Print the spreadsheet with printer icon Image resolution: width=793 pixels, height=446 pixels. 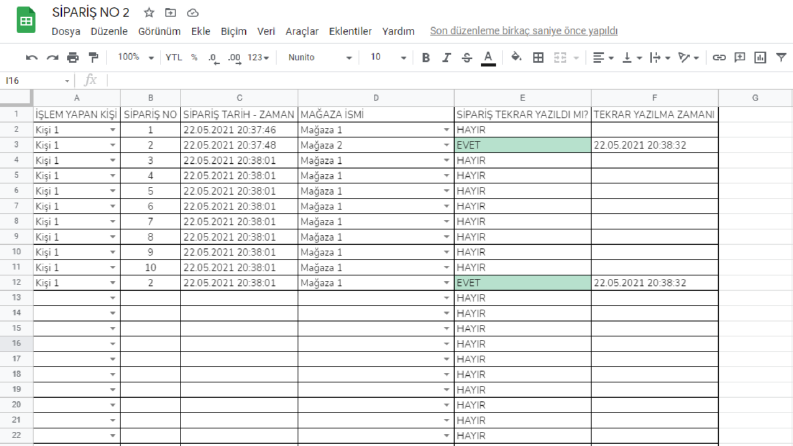pyautogui.click(x=73, y=58)
